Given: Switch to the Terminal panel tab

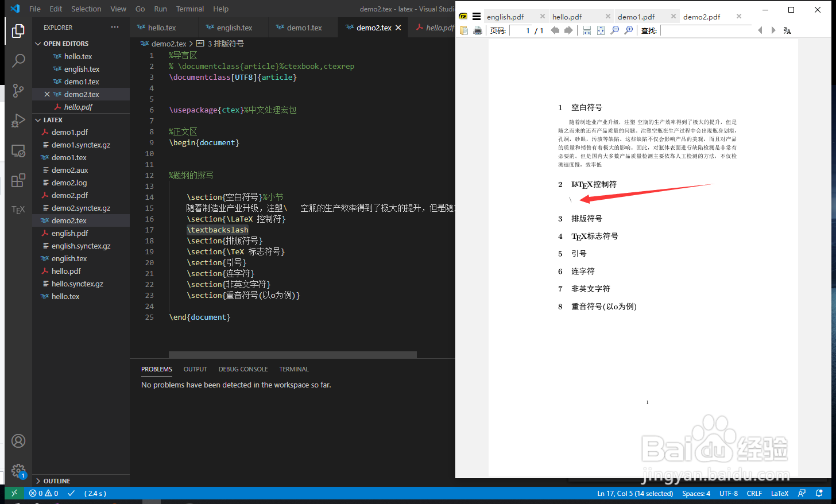Looking at the screenshot, I should 294,369.
